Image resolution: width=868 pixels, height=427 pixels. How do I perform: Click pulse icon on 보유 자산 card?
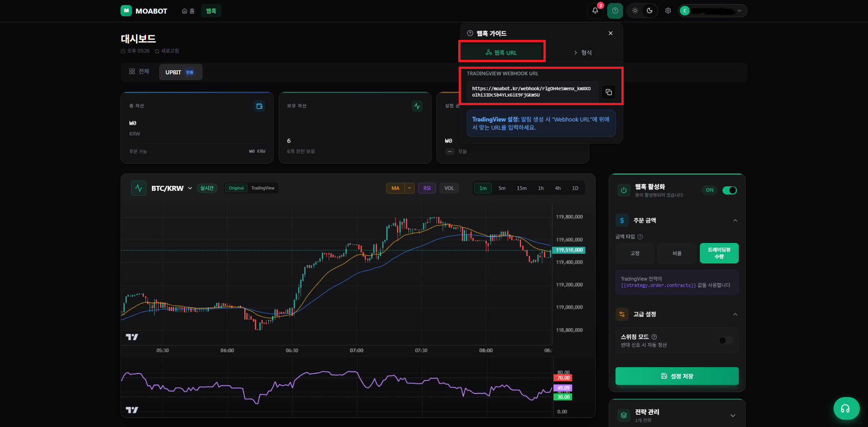417,106
